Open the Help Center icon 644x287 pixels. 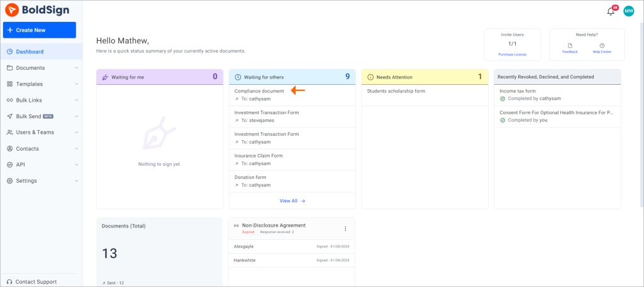[x=602, y=46]
